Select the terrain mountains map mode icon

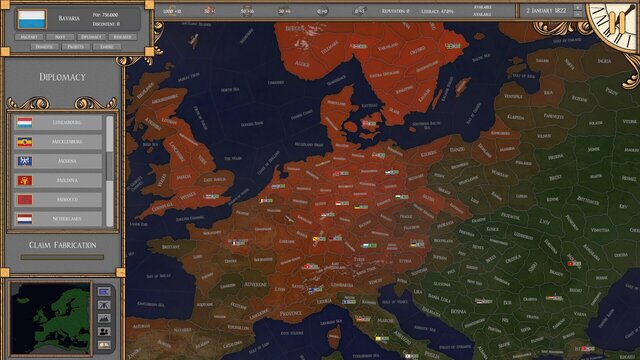(x=104, y=318)
